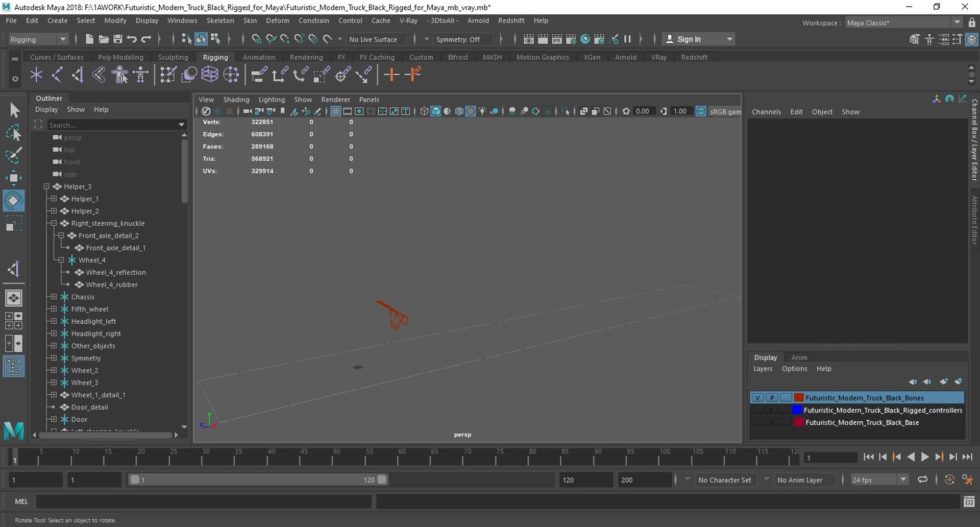Image resolution: width=980 pixels, height=527 pixels.
Task: Pick the Create Joints tool on shelf
Action: (x=57, y=75)
